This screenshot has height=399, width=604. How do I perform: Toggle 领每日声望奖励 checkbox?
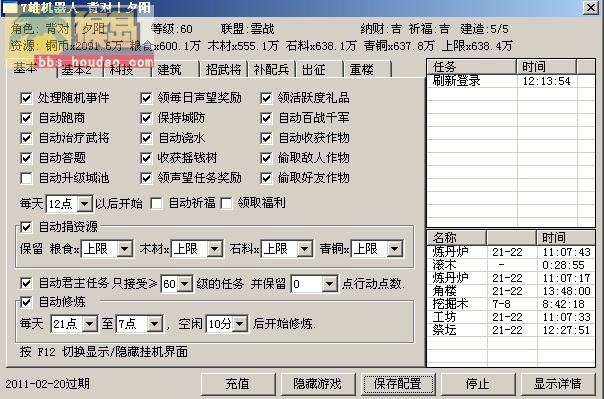pos(146,98)
